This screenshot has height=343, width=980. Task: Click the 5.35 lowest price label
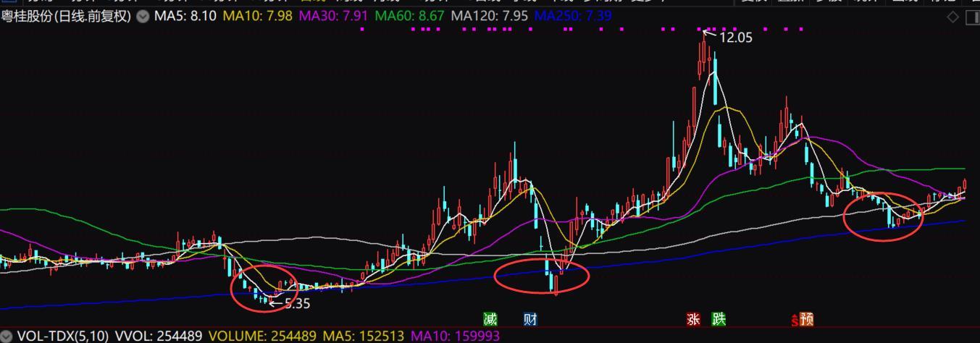297,304
